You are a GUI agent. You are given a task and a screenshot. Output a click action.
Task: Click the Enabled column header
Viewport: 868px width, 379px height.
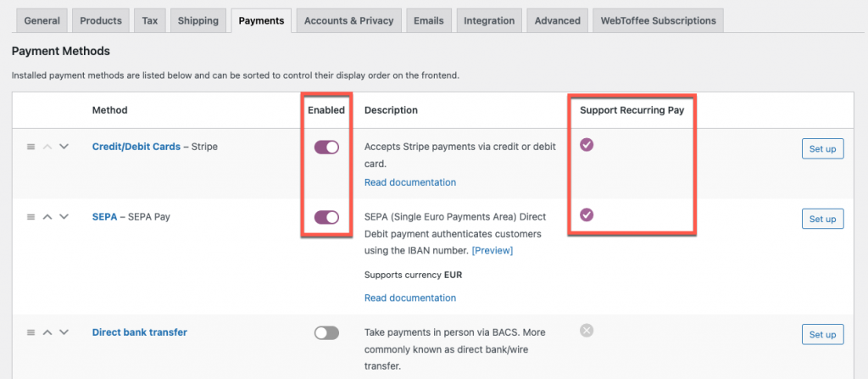click(x=326, y=110)
